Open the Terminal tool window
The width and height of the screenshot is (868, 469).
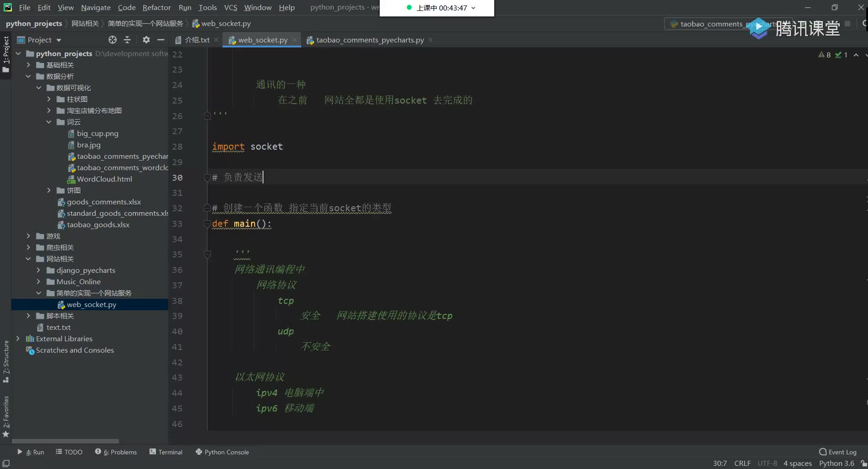[166, 452]
